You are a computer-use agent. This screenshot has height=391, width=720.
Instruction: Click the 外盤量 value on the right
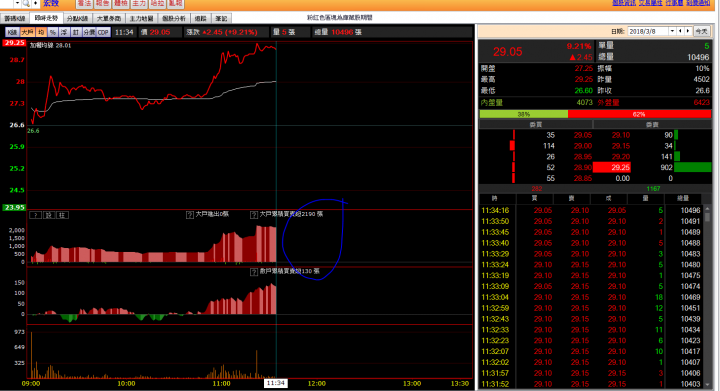point(701,102)
